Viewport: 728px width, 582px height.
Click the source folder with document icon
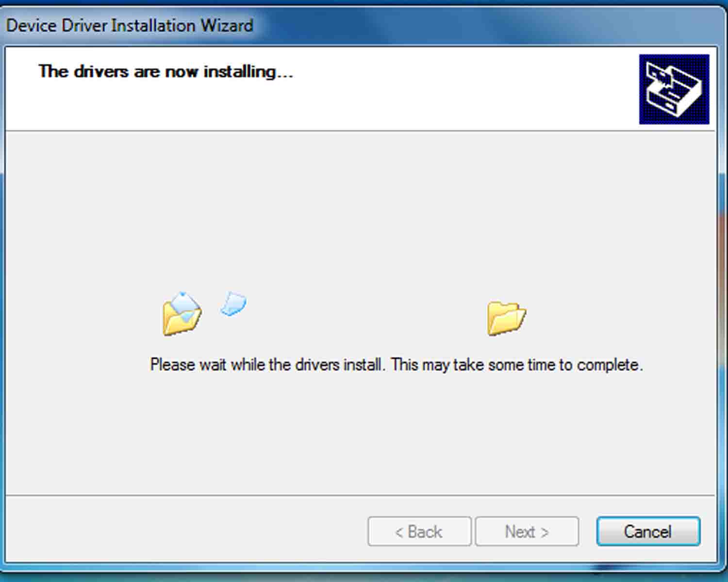(182, 314)
